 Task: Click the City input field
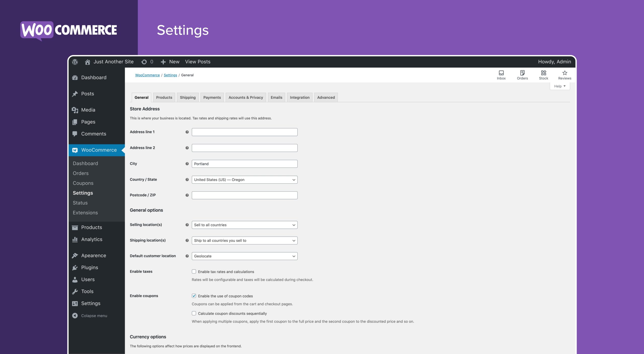coord(245,163)
